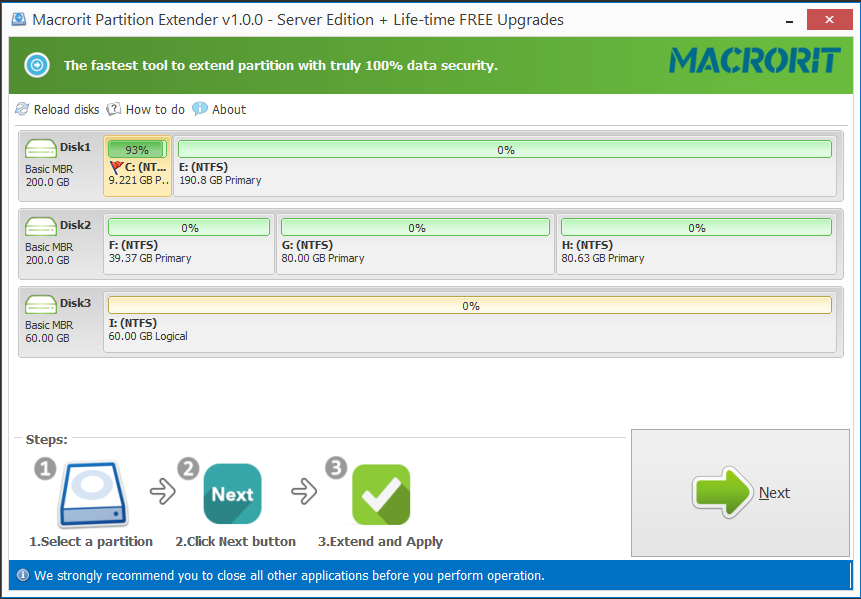The image size is (861, 599).
Task: Click the status bar recommendation message
Action: [x=289, y=575]
